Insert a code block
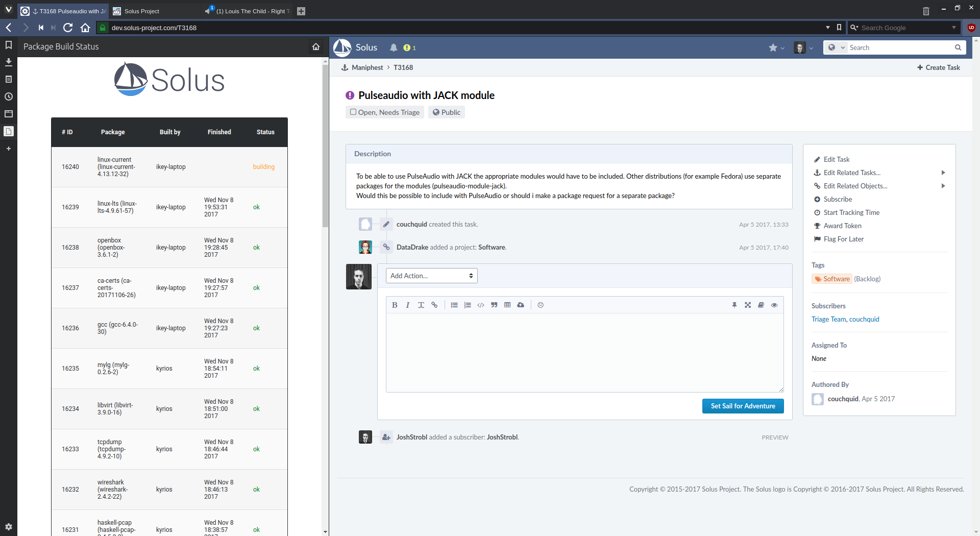The image size is (980, 536). point(481,305)
